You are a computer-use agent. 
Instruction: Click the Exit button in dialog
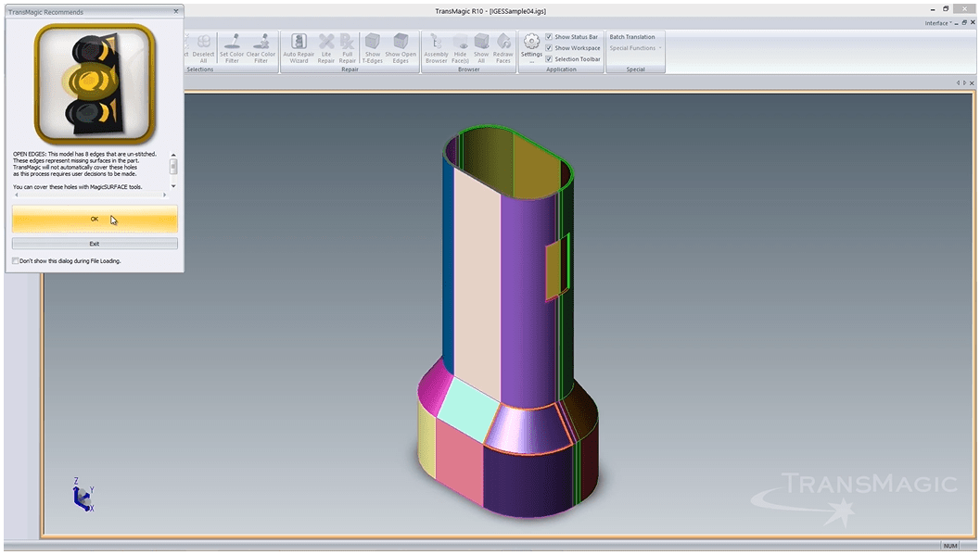[95, 244]
